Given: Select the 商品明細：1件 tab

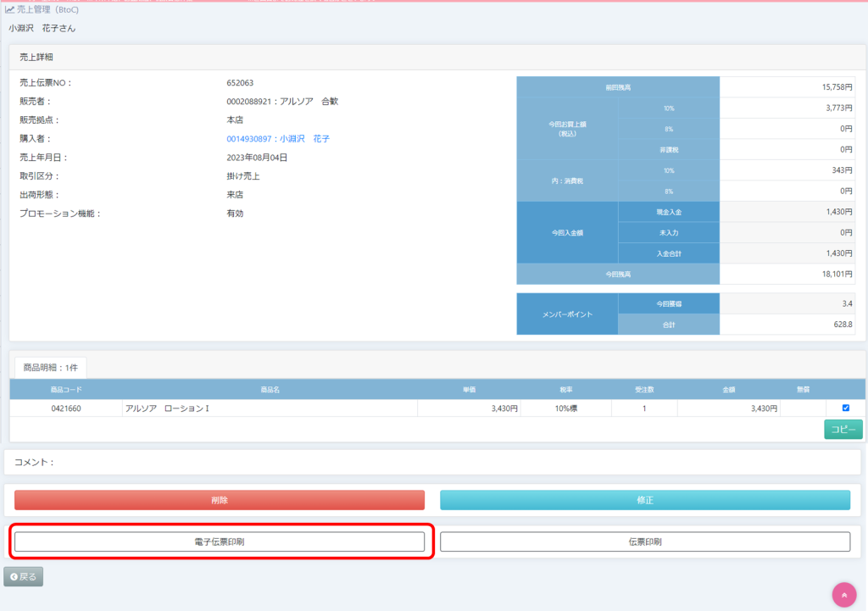Looking at the screenshot, I should click(50, 368).
